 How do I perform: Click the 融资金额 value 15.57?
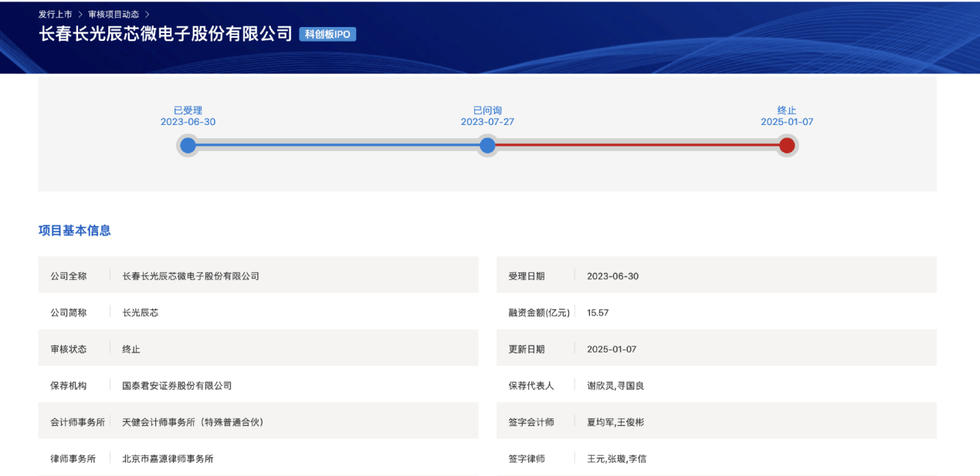pyautogui.click(x=598, y=312)
